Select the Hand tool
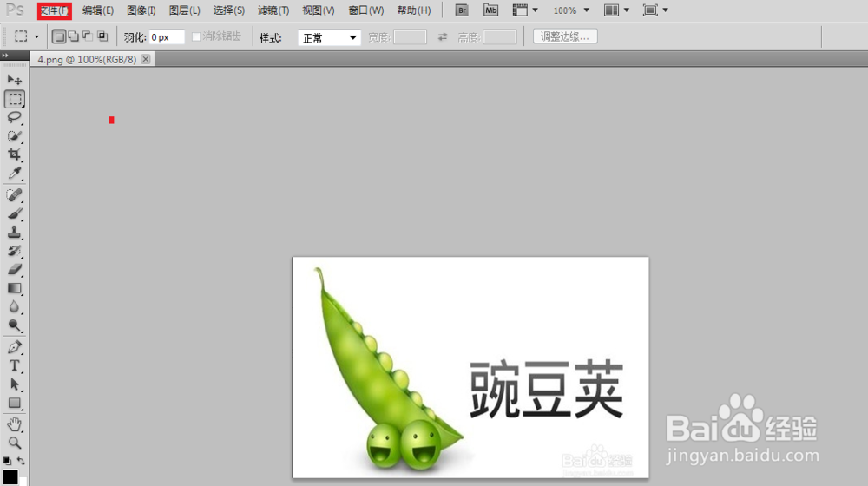Image resolution: width=868 pixels, height=486 pixels. 15,424
